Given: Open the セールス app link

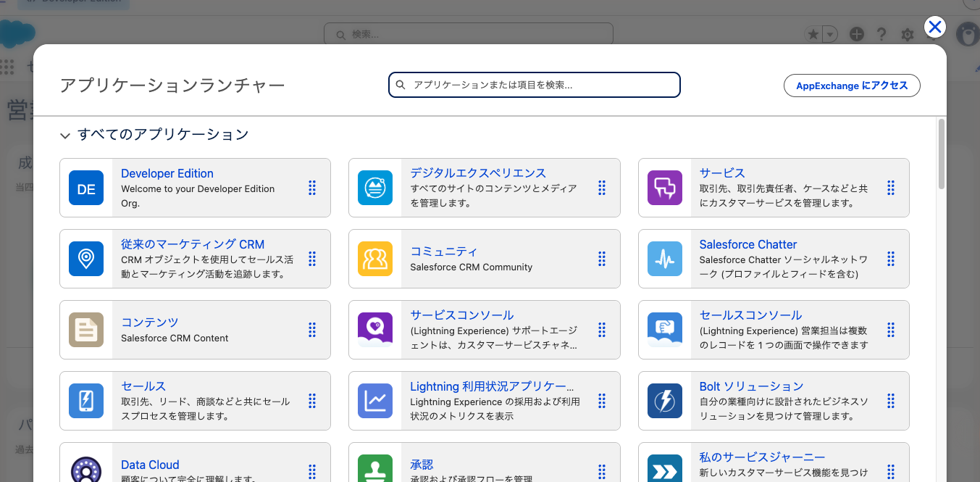Looking at the screenshot, I should 143,386.
